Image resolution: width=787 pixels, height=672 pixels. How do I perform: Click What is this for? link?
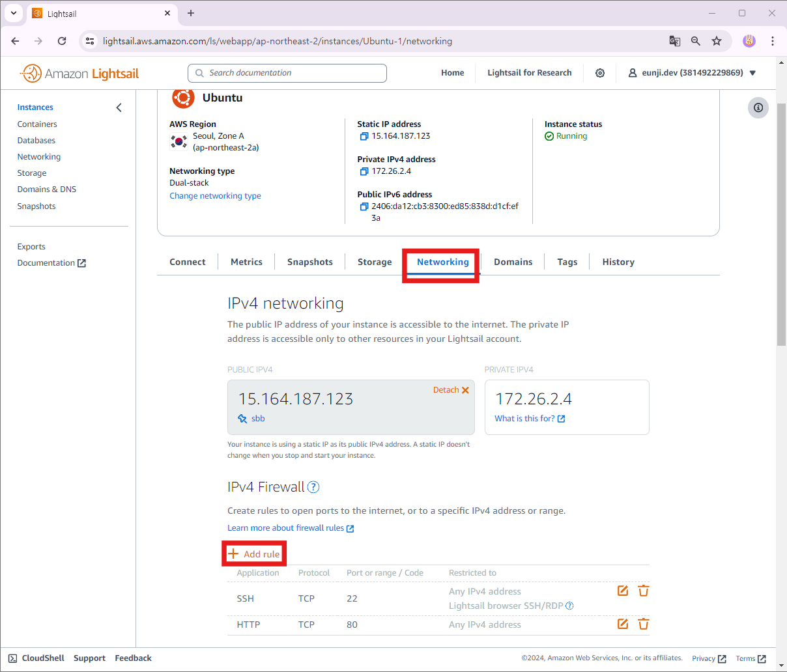pyautogui.click(x=530, y=419)
